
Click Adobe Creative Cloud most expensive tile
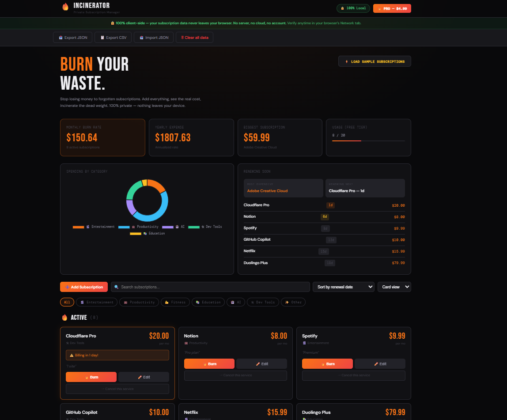click(x=283, y=188)
